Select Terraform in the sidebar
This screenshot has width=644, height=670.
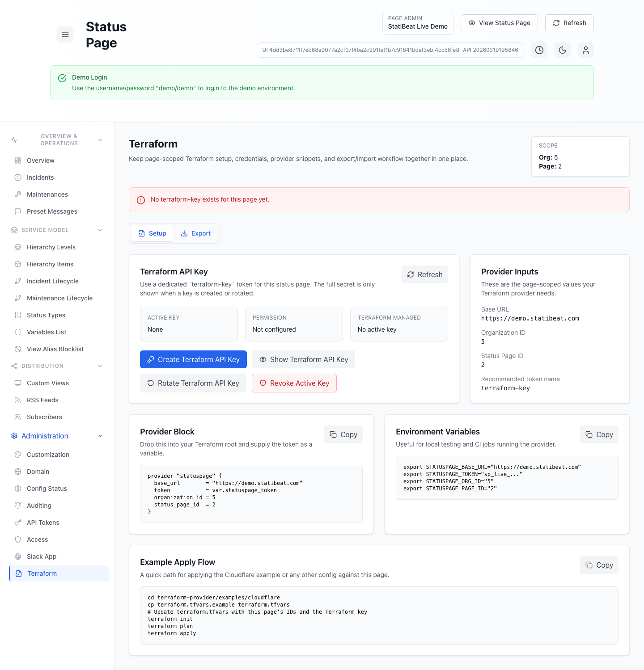42,573
